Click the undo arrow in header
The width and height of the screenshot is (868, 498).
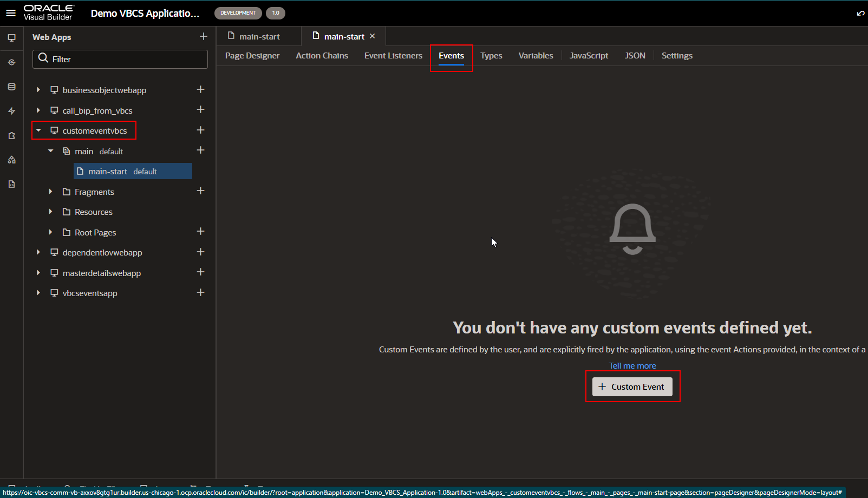(860, 13)
